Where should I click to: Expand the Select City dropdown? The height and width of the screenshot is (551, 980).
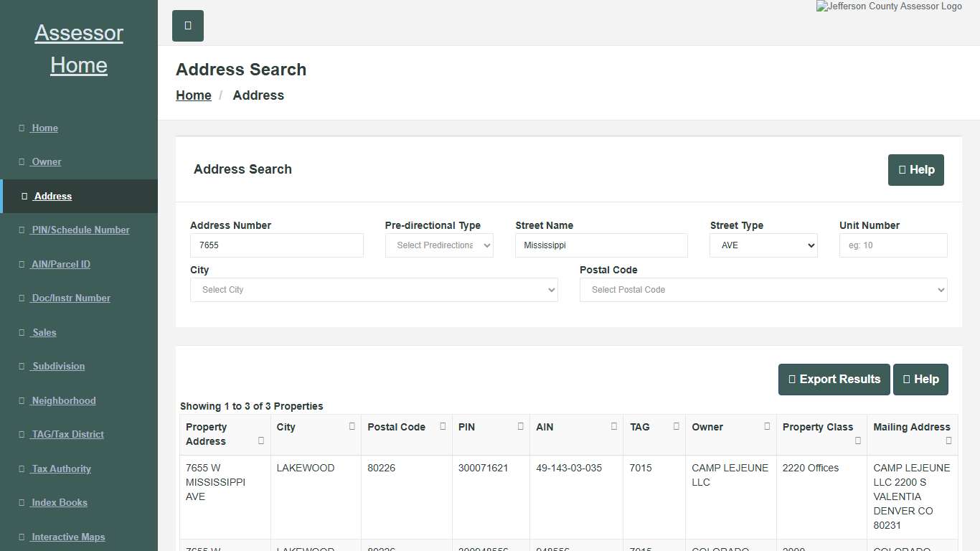373,289
